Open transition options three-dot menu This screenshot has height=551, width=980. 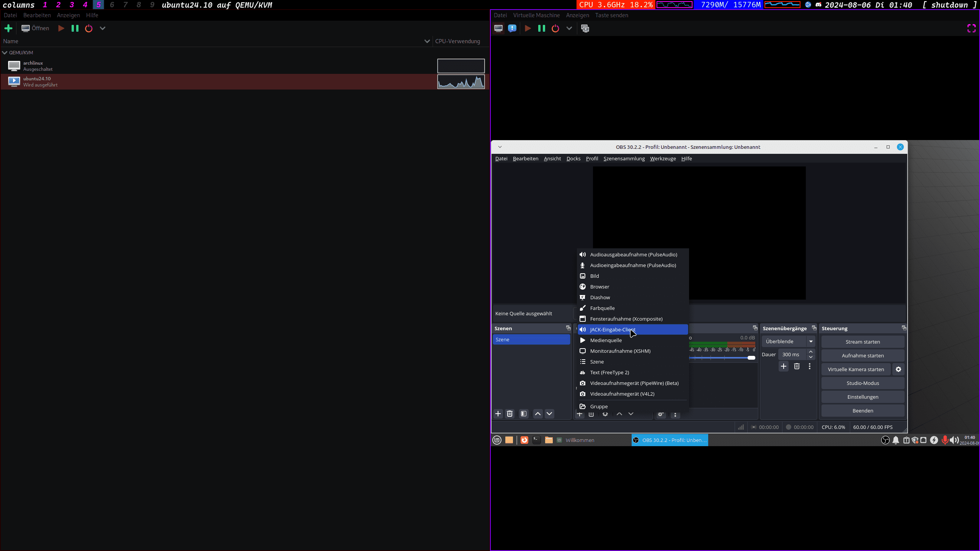(810, 366)
